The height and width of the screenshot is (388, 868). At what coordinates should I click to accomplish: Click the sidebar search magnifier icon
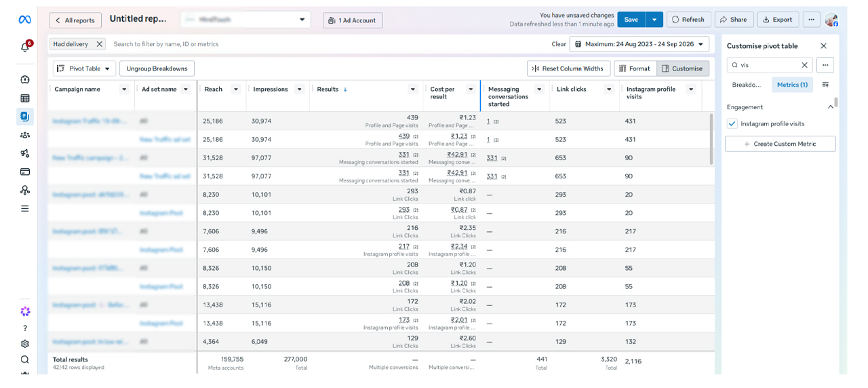[25, 360]
